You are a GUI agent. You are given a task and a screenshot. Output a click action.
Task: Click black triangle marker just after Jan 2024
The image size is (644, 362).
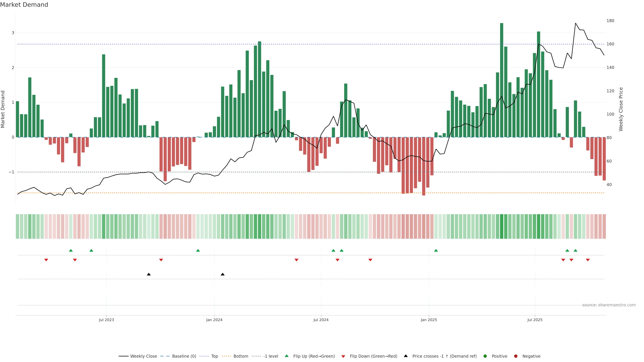tap(223, 274)
